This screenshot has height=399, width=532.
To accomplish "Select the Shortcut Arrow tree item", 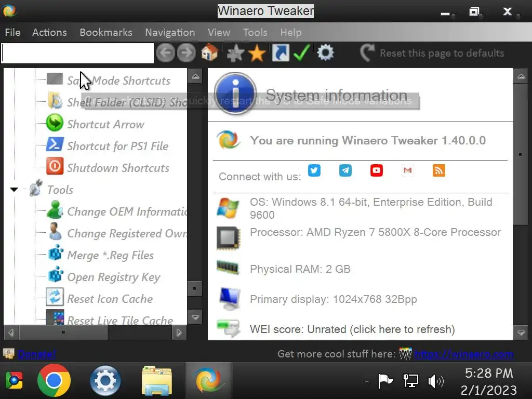I will point(105,124).
